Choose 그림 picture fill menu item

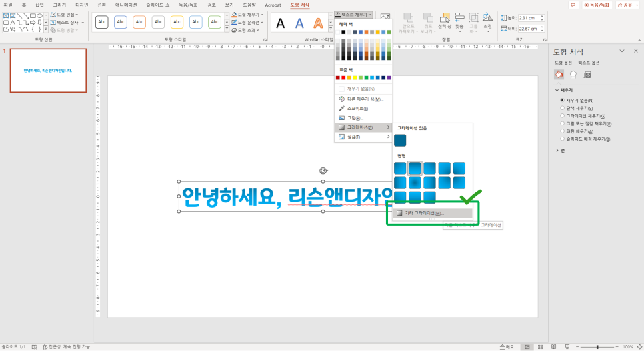[x=363, y=118]
